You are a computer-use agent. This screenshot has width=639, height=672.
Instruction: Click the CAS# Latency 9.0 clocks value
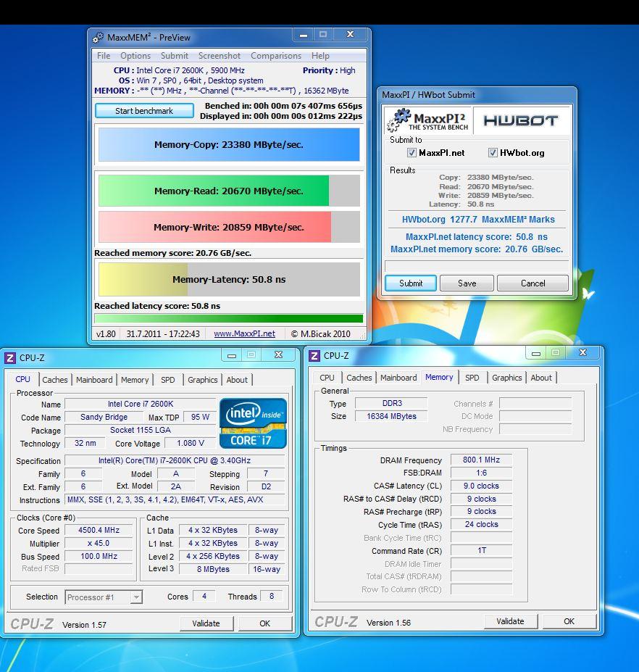pyautogui.click(x=481, y=486)
